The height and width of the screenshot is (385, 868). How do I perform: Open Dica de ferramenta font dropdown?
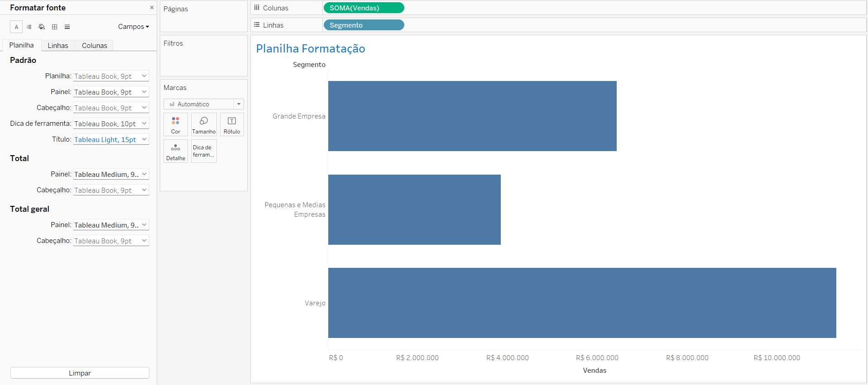pos(111,124)
